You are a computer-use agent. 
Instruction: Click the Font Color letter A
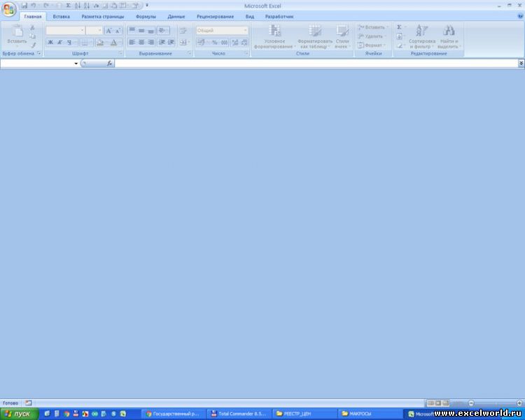[113, 42]
